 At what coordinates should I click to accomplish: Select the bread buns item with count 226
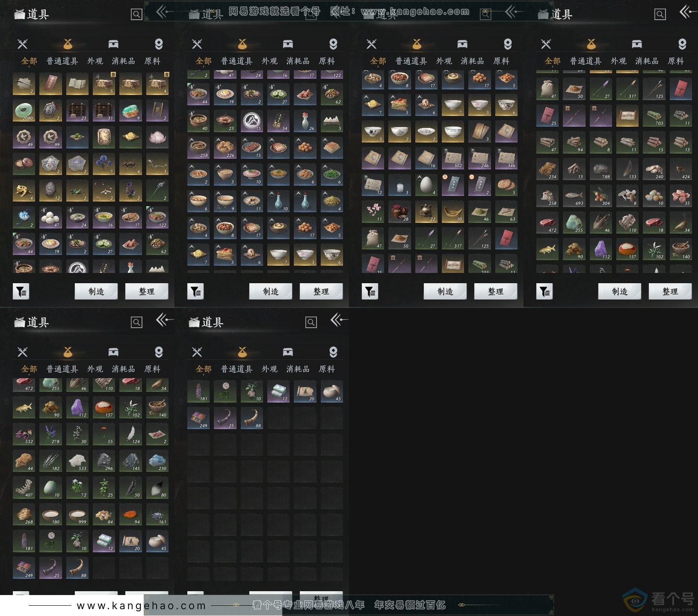click(x=225, y=148)
